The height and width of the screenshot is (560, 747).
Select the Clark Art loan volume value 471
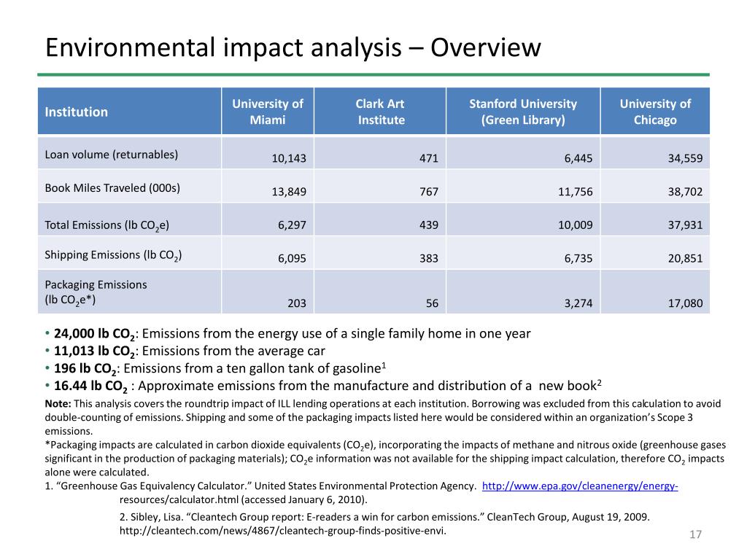429,158
